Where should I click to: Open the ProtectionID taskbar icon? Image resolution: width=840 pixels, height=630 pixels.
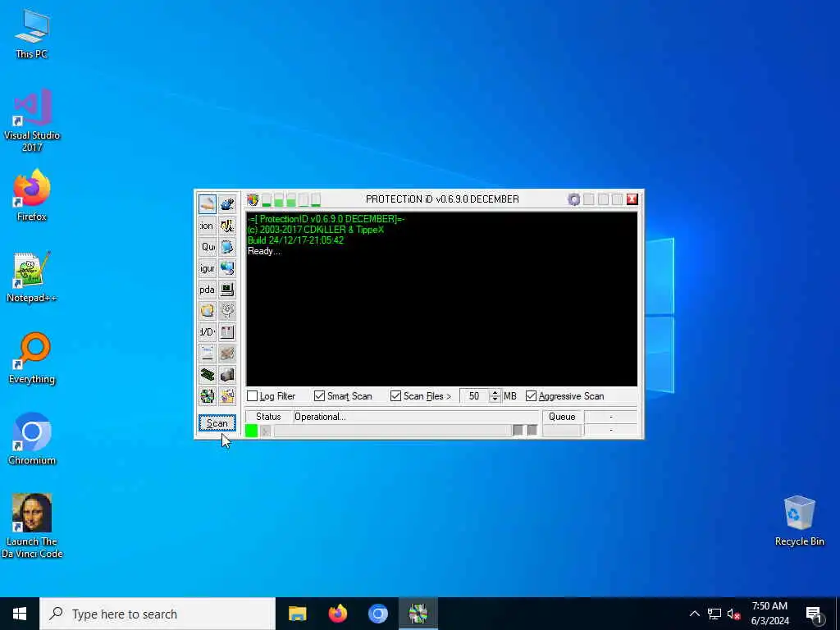click(418, 614)
